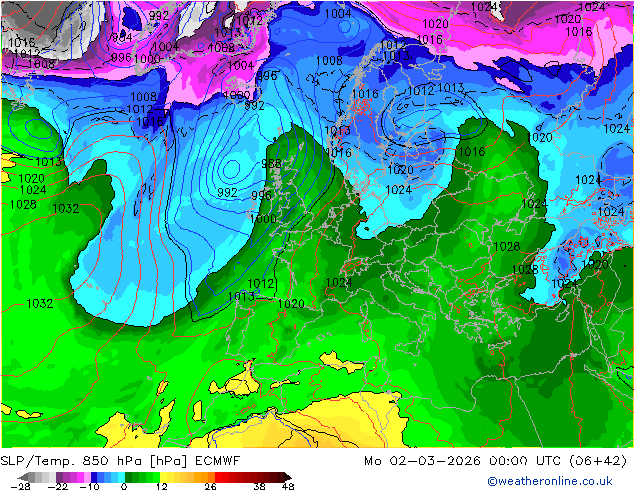Image resolution: width=634 pixels, height=490 pixels.
Task: Click the '-22' value on the temperature legend
Action: tap(58, 486)
